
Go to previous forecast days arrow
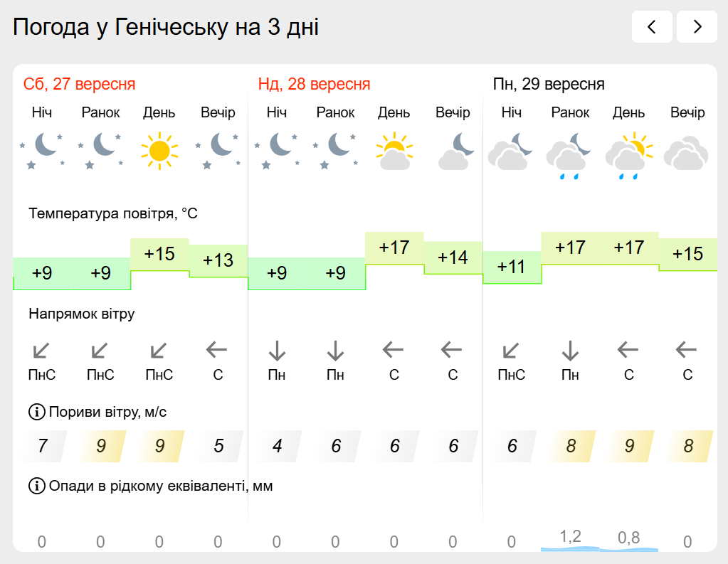tap(652, 27)
